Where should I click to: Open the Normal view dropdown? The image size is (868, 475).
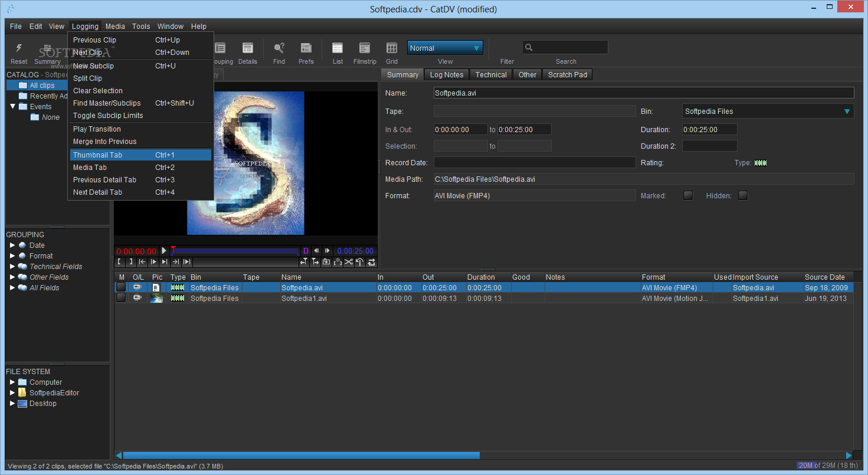click(x=445, y=48)
